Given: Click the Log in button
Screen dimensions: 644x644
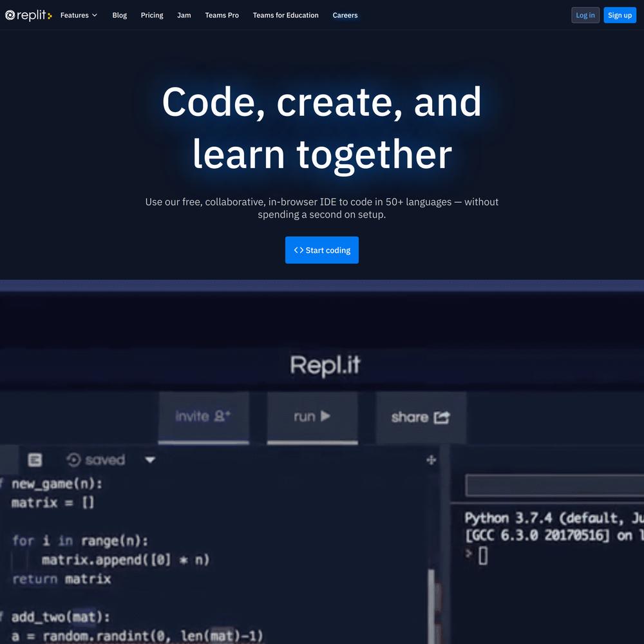Looking at the screenshot, I should click(585, 15).
